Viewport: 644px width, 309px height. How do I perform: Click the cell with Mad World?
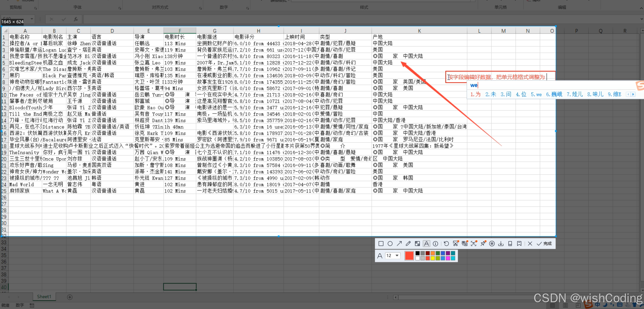(25, 184)
